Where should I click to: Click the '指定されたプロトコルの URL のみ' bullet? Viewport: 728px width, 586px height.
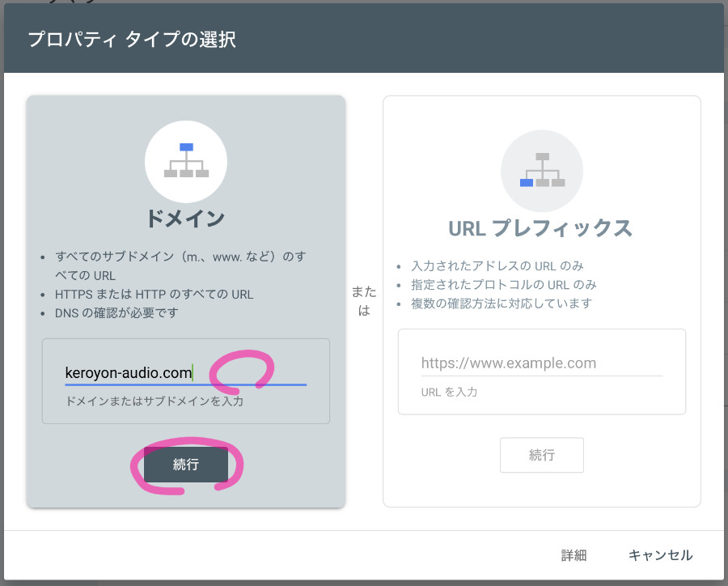(503, 285)
